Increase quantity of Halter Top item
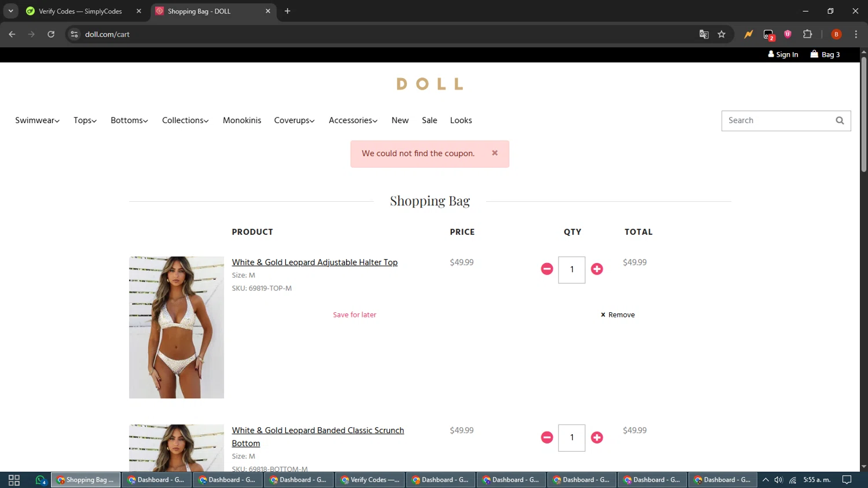868x488 pixels. click(x=597, y=269)
